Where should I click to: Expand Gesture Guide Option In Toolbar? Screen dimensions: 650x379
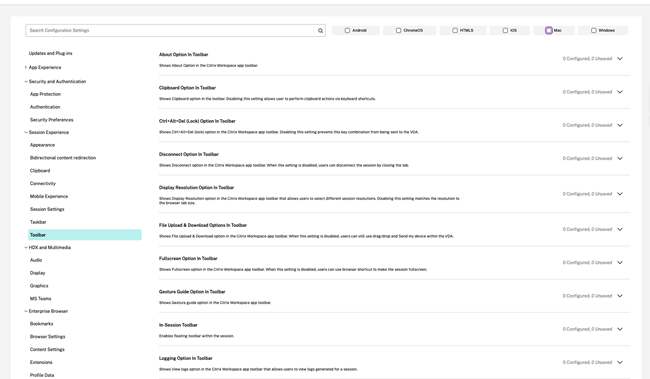tap(620, 296)
